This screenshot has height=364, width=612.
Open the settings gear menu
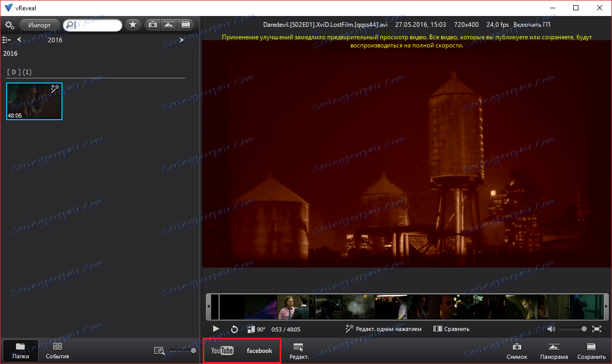point(9,25)
